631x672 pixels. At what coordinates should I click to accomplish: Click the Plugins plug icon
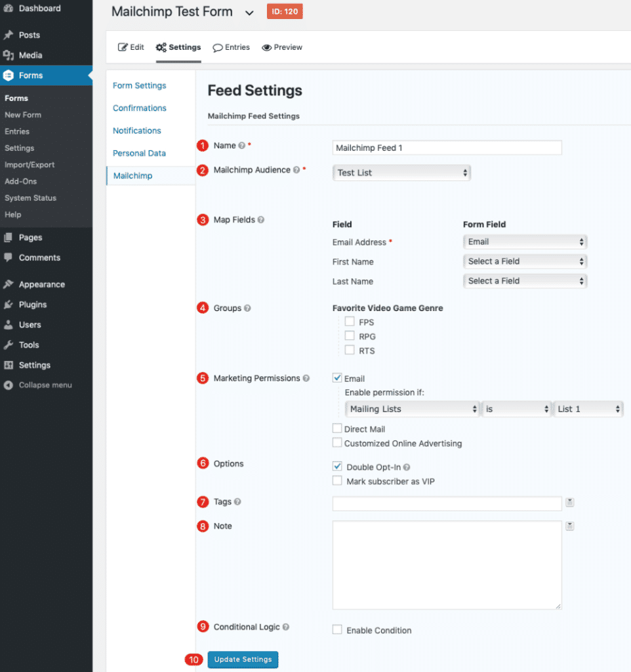[9, 304]
